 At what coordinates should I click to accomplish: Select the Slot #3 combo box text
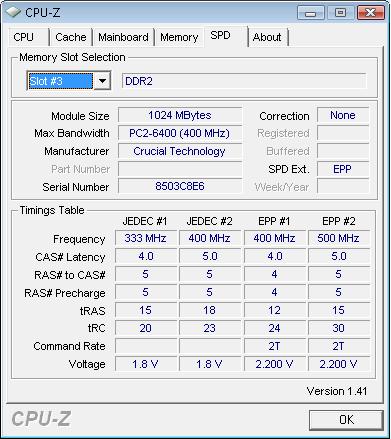coord(60,81)
